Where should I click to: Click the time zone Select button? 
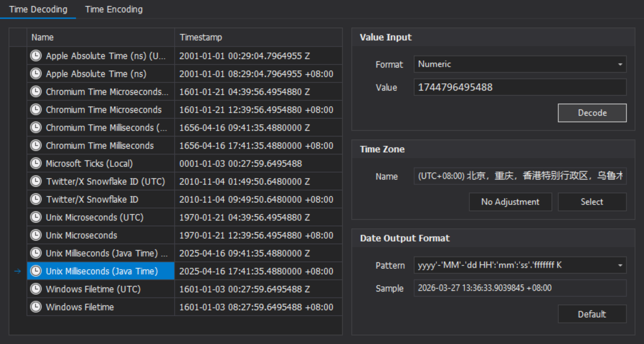592,202
